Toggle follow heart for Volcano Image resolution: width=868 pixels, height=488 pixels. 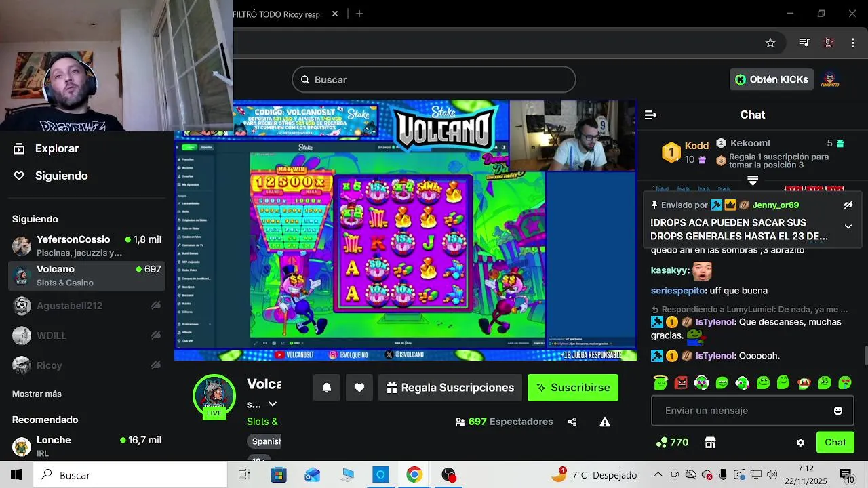pos(359,388)
